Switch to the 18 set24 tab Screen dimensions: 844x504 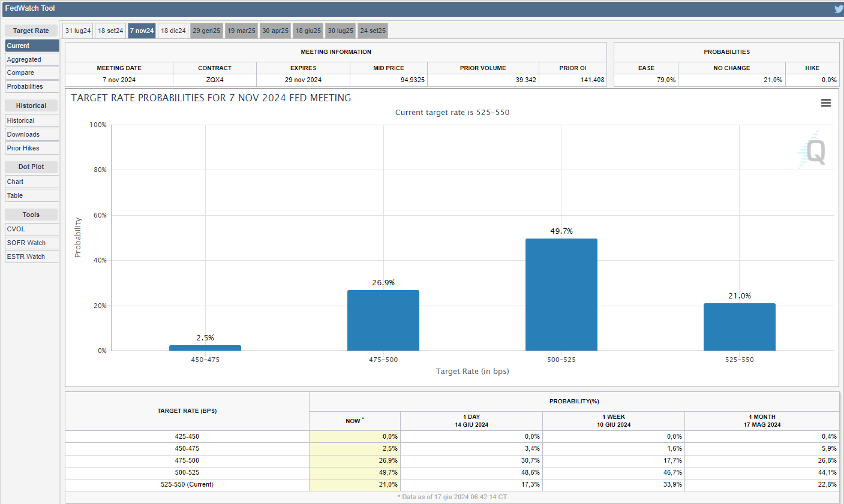click(x=110, y=31)
